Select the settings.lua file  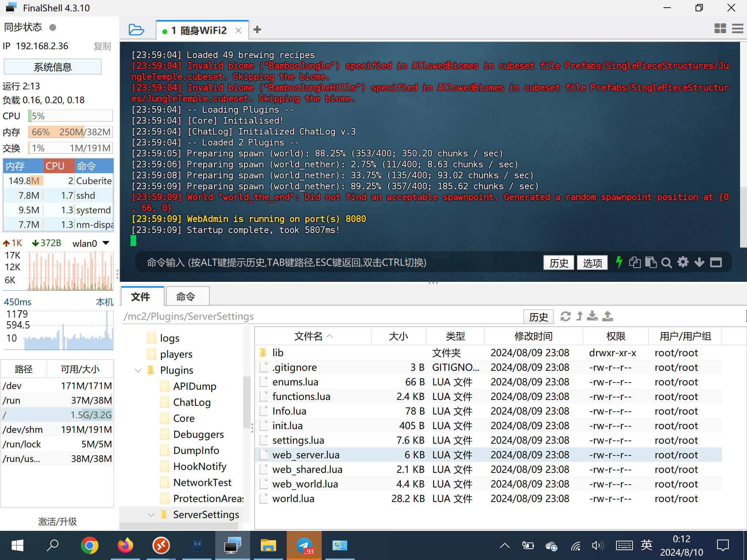(488, 440)
